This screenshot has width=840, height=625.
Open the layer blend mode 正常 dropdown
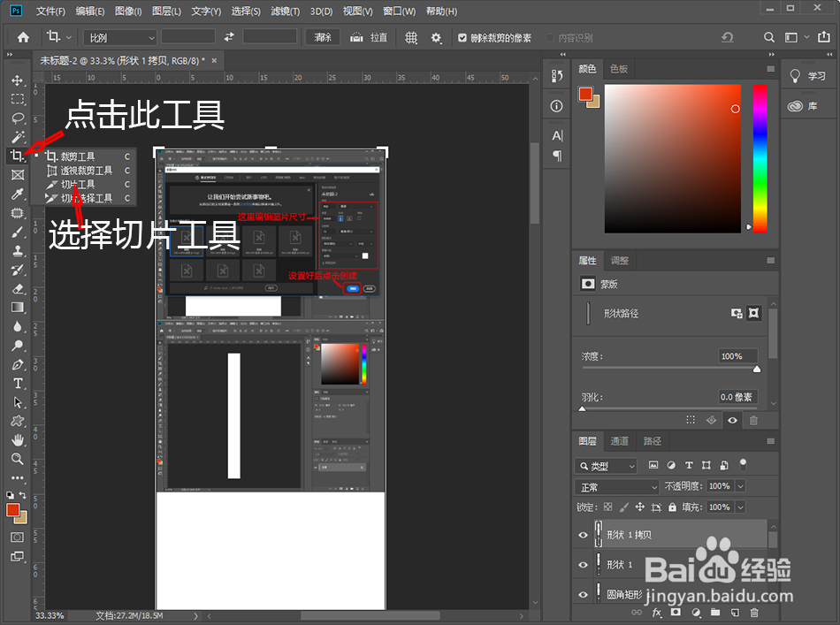coord(616,487)
